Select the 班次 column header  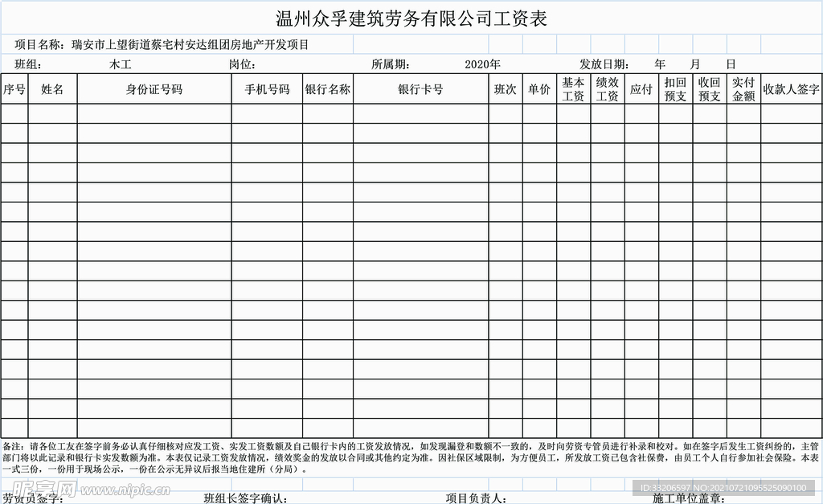506,88
